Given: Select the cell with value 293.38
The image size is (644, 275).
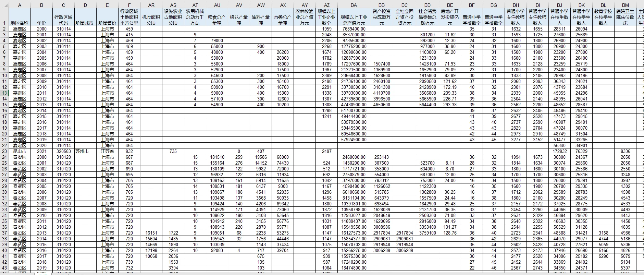Looking at the screenshot, I should coord(450,105).
